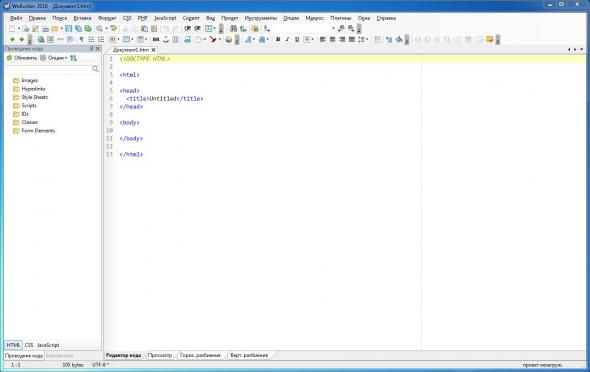The image size is (590, 372).
Task: Open the Справка menu
Action: [386, 18]
